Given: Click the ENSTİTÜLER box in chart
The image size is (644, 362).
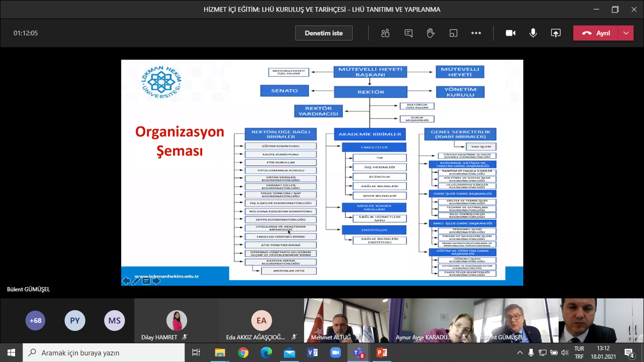Looking at the screenshot, I should 374,230.
